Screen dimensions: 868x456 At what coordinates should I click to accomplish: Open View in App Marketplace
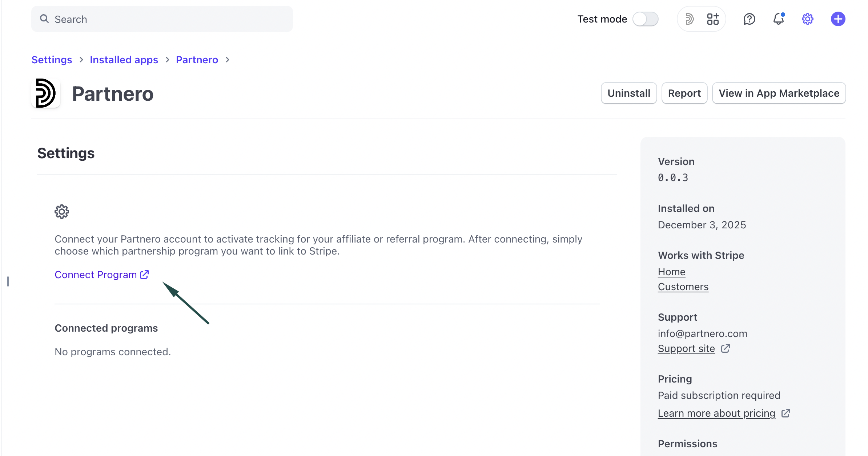[x=779, y=93]
